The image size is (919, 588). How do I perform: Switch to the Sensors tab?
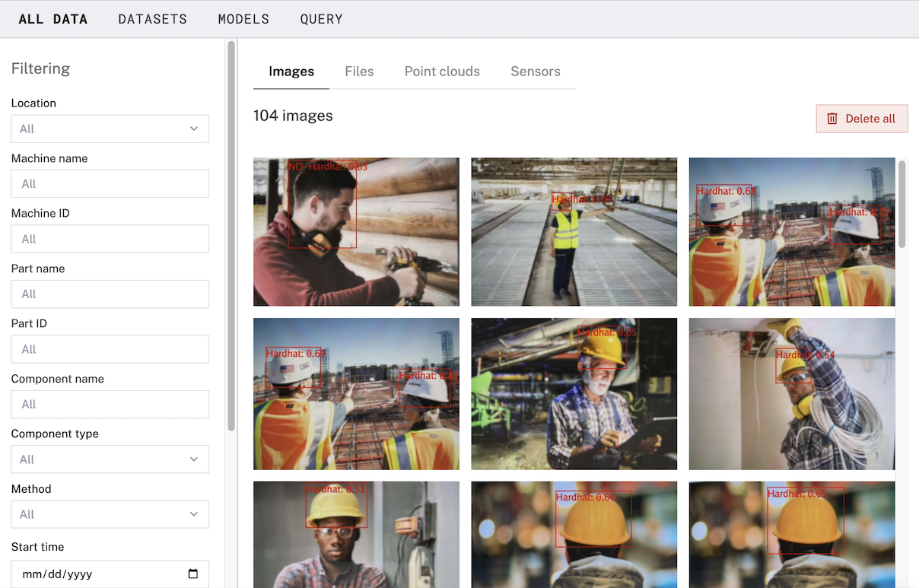[x=535, y=71]
